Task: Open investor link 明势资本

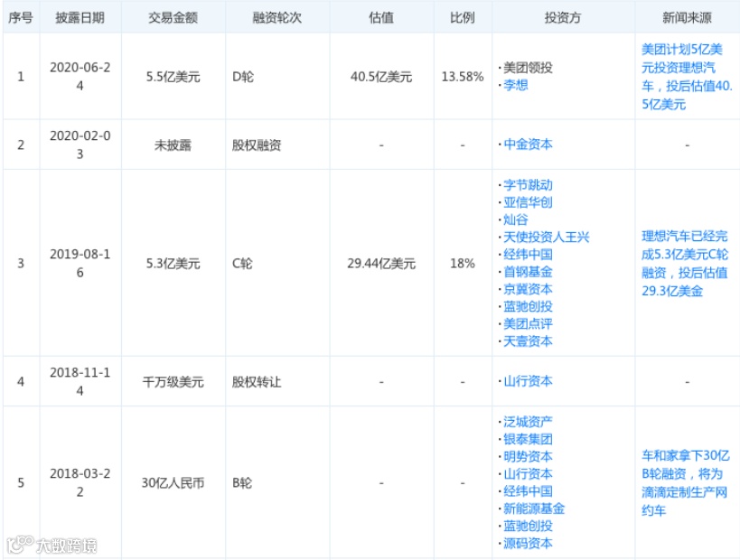Action: 528,457
